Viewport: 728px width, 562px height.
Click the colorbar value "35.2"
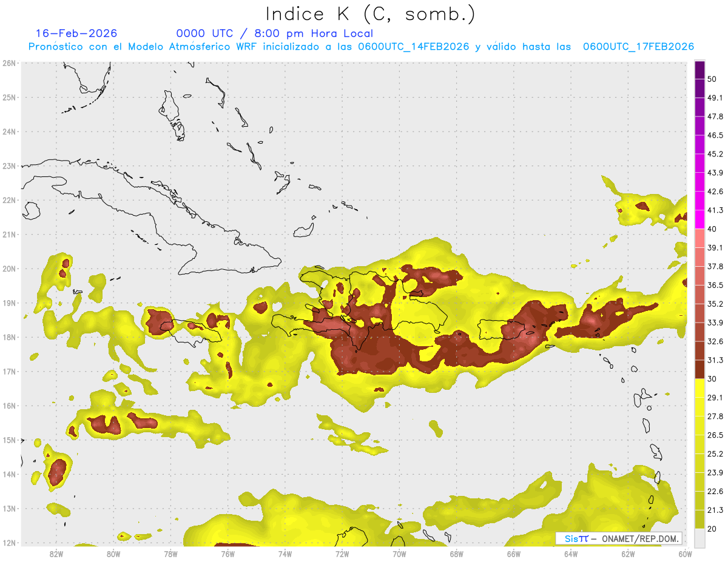[715, 304]
